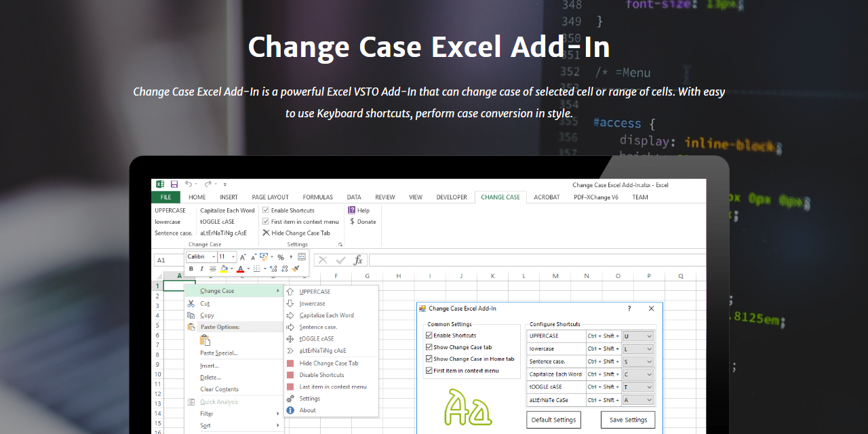868x434 pixels.
Task: Click Hide Change Case Tab X in ribbon
Action: pos(266,233)
